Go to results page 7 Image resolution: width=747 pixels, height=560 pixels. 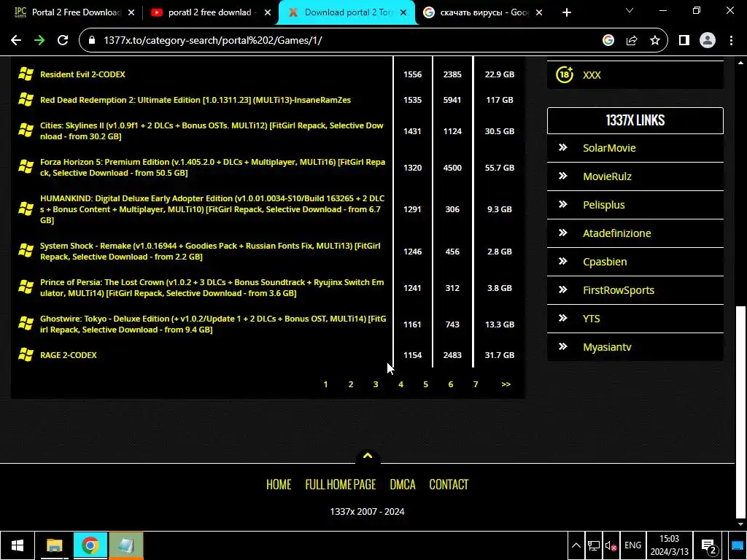coord(476,384)
